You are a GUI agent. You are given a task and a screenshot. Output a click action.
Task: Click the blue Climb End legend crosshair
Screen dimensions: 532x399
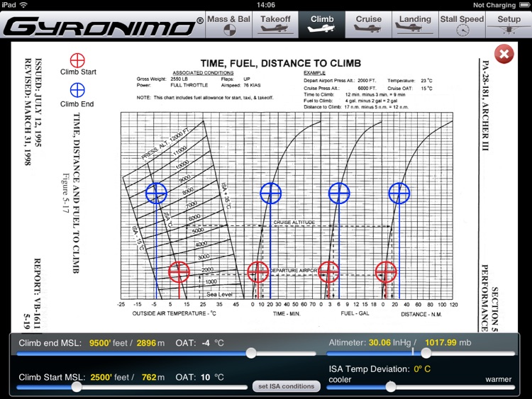click(x=77, y=90)
